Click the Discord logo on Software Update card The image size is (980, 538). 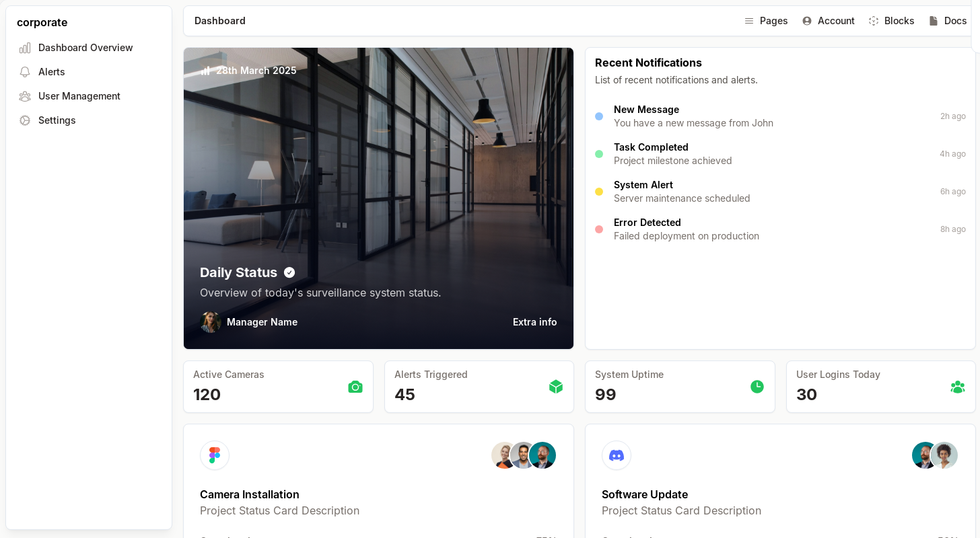click(x=617, y=455)
